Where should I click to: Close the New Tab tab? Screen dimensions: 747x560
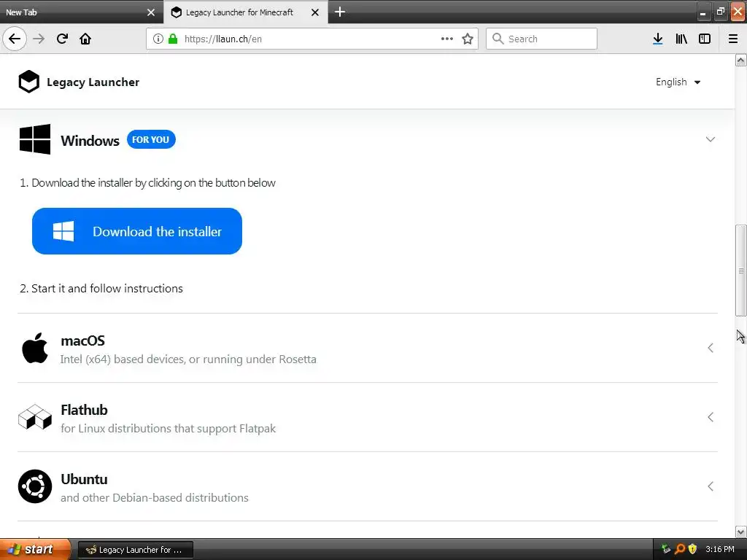(x=150, y=12)
